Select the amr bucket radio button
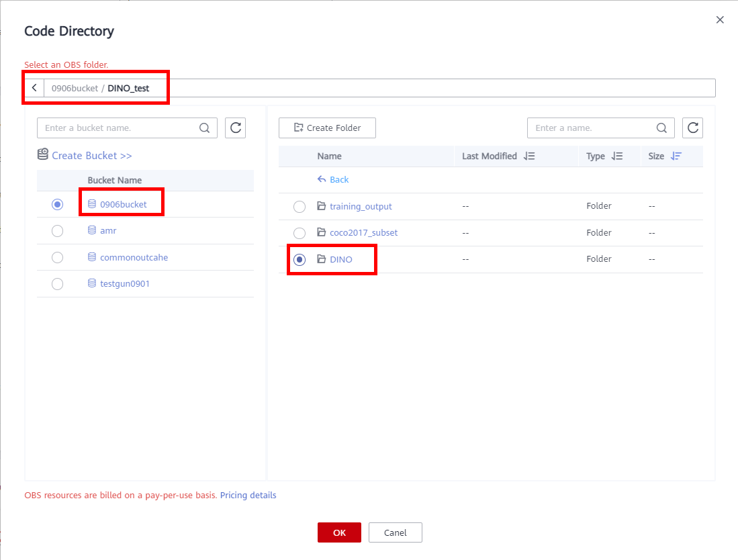This screenshot has width=738, height=560. 58,231
